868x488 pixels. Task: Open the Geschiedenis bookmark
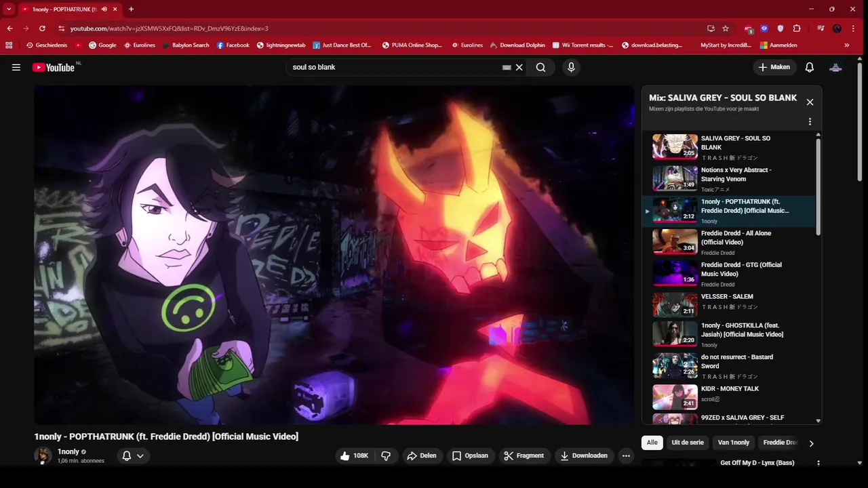point(47,45)
